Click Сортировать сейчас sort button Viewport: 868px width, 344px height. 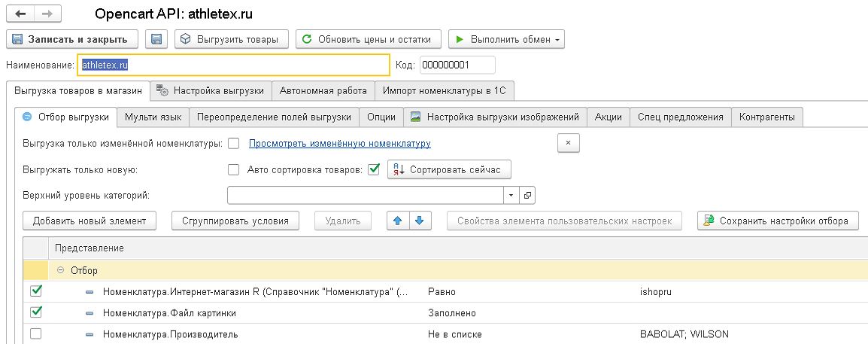449,169
